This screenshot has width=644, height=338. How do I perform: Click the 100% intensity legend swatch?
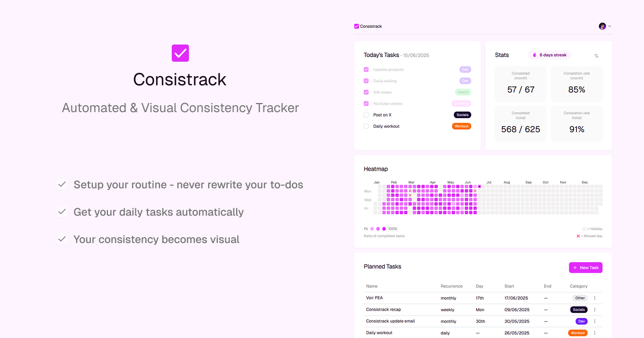(x=384, y=229)
